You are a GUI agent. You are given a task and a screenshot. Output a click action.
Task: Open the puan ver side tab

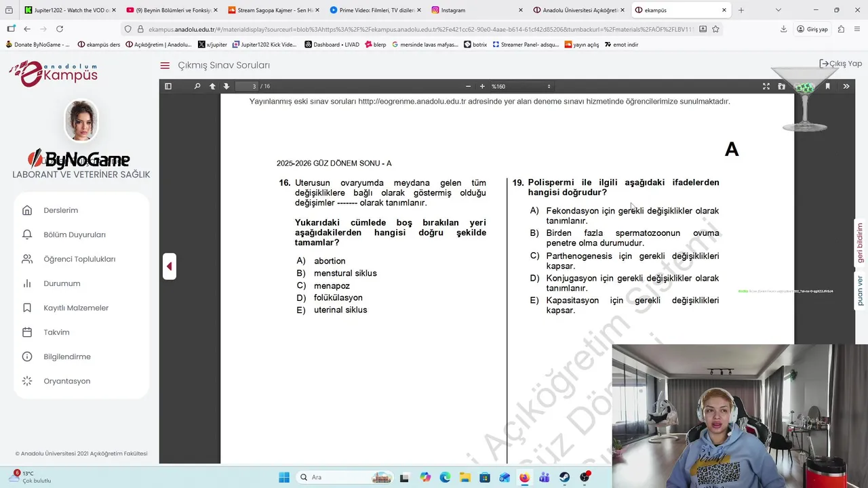point(861,291)
